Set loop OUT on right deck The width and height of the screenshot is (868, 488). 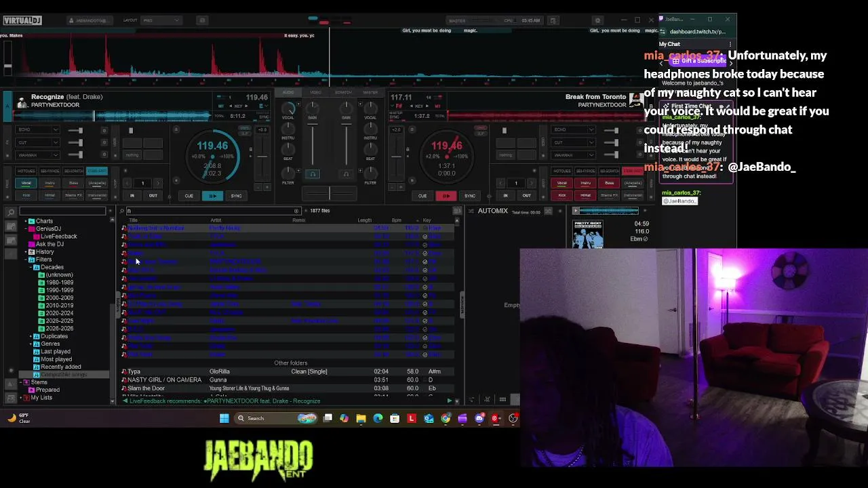(526, 196)
